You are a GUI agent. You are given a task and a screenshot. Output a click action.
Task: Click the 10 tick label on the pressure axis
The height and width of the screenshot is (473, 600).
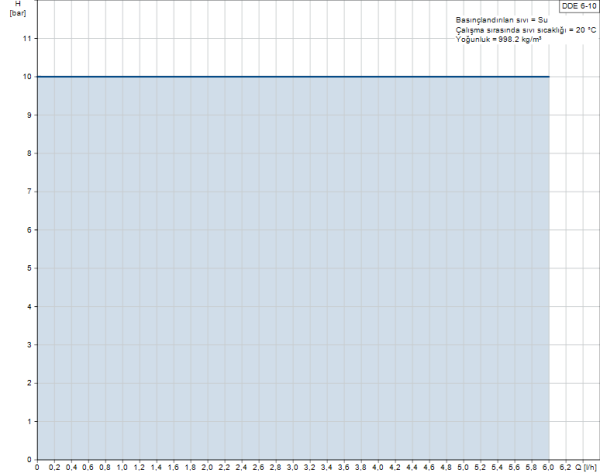tap(28, 76)
